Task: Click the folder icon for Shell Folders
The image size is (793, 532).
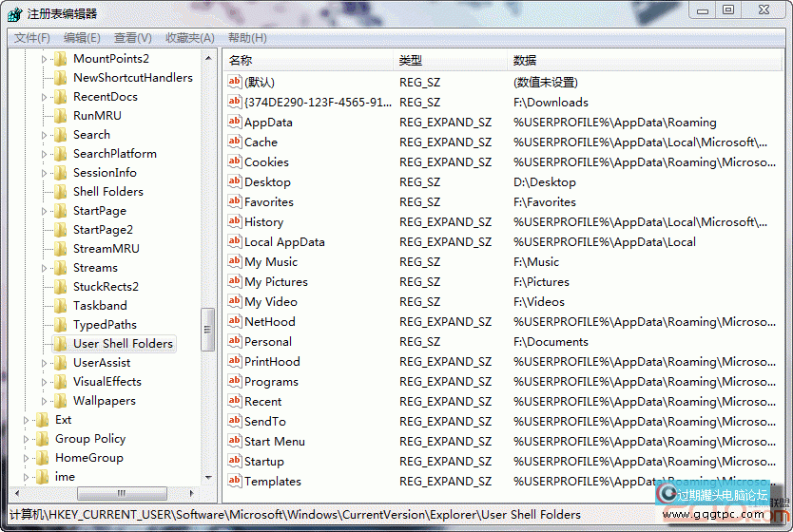Action: [61, 192]
